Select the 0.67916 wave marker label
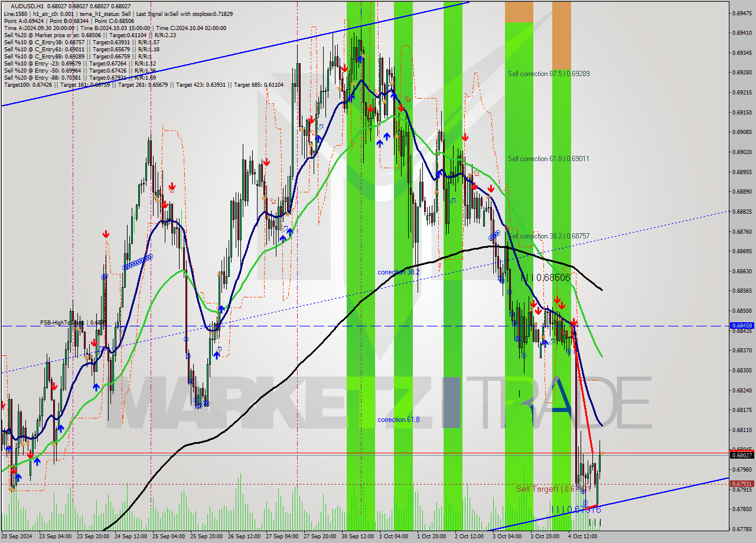756x543 pixels. (x=576, y=509)
